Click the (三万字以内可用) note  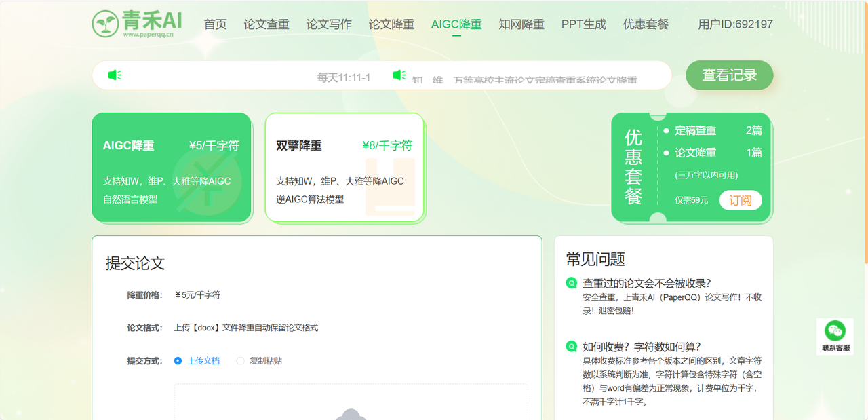(706, 175)
